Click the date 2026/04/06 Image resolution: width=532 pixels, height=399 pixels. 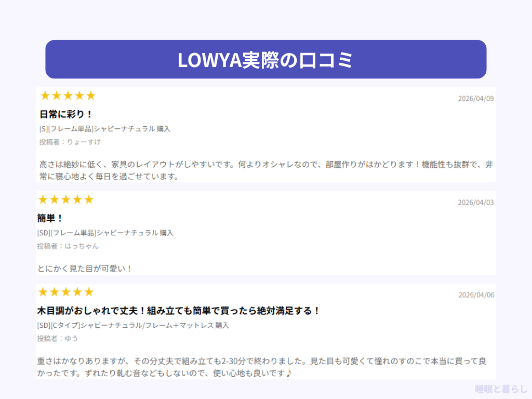[x=476, y=295]
